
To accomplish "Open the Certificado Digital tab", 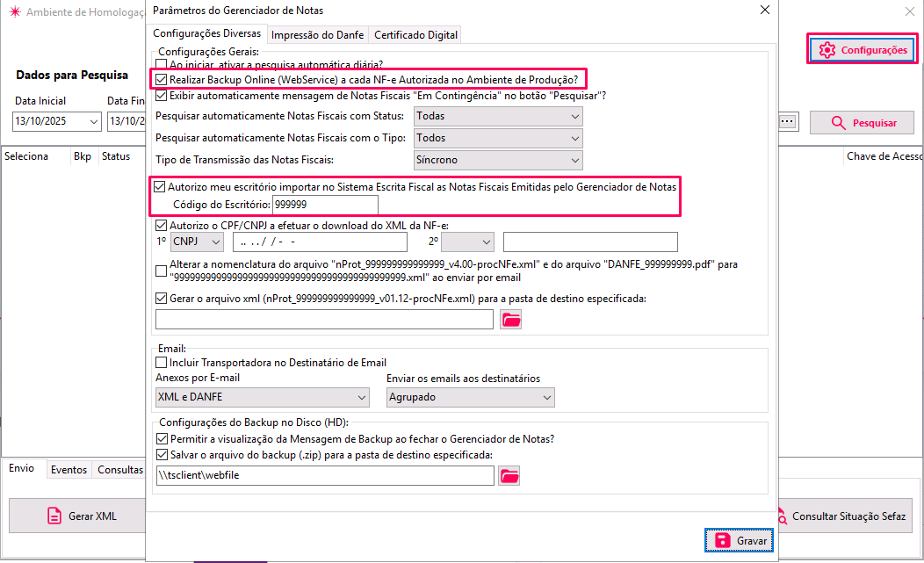I will pos(415,35).
